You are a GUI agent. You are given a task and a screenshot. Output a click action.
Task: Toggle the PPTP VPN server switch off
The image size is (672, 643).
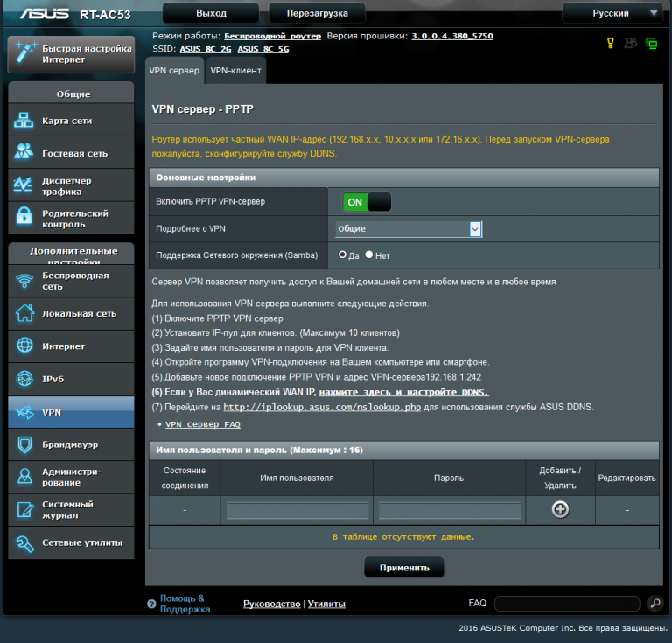(366, 202)
